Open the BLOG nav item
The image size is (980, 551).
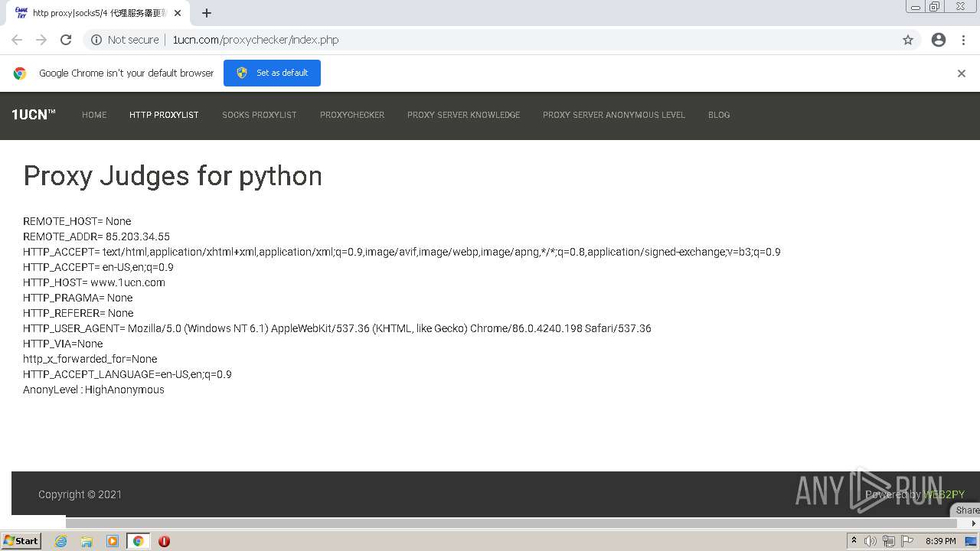click(x=719, y=115)
